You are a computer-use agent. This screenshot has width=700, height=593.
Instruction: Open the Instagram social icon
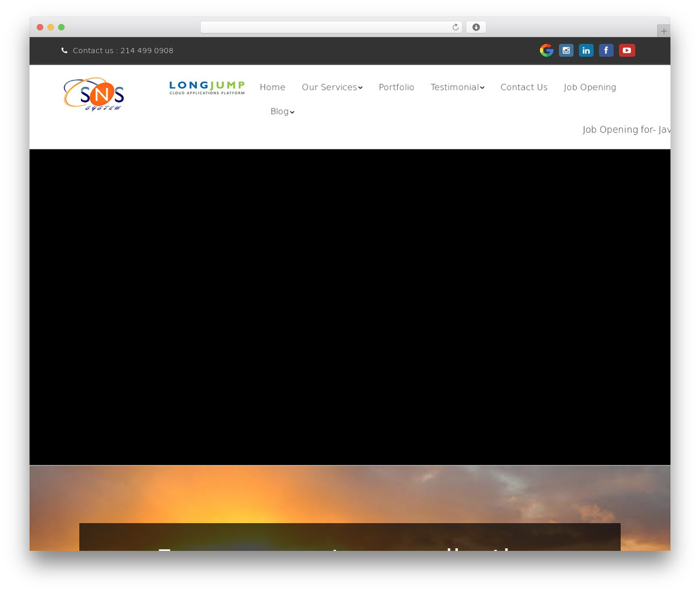pos(566,50)
